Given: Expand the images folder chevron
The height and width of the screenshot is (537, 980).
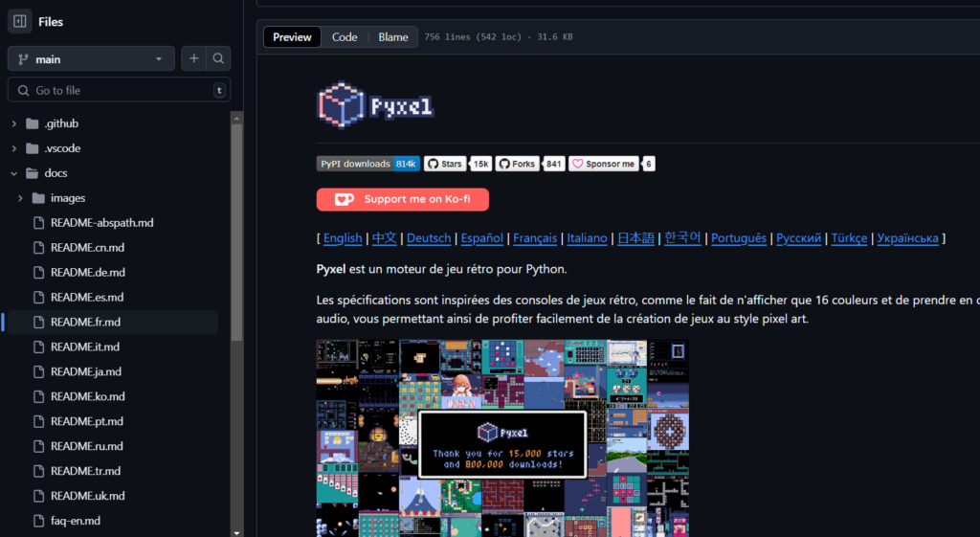Looking at the screenshot, I should pos(20,198).
